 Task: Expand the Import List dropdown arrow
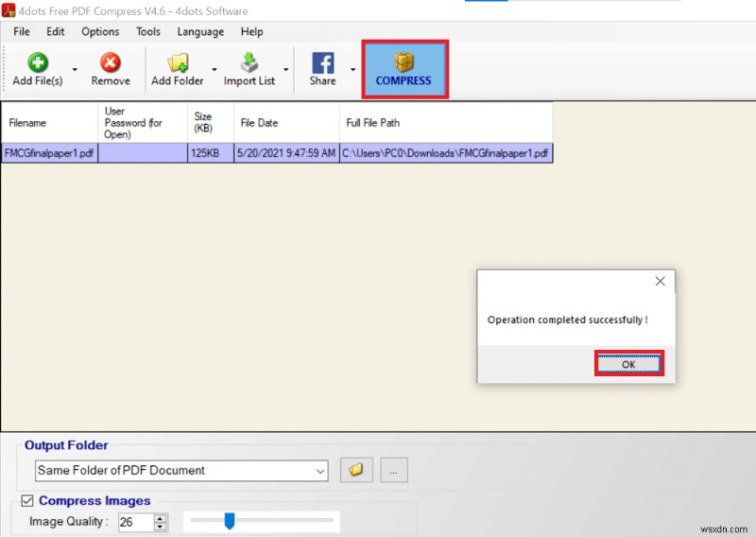[x=286, y=69]
